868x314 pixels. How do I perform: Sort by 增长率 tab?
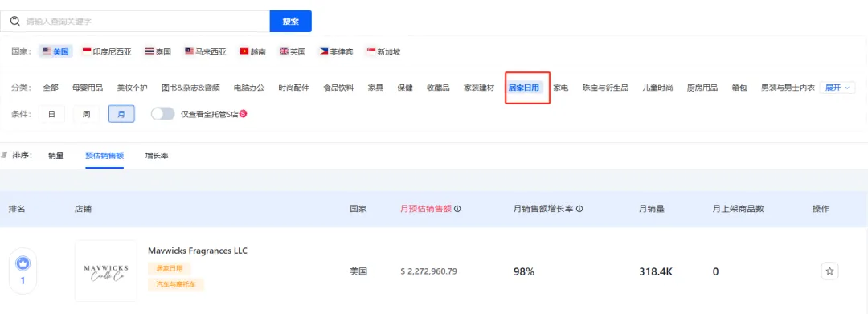[x=157, y=156]
